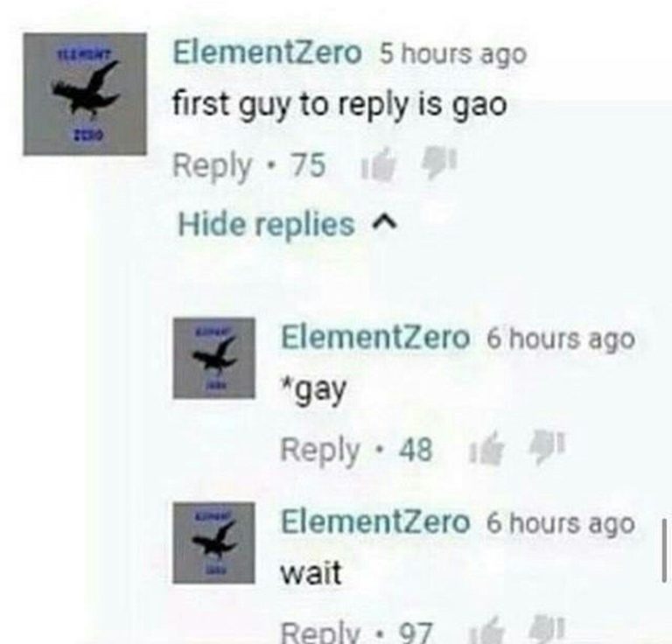The image size is (672, 644).
Task: Reply to the 'wait' comment
Action: (320, 632)
